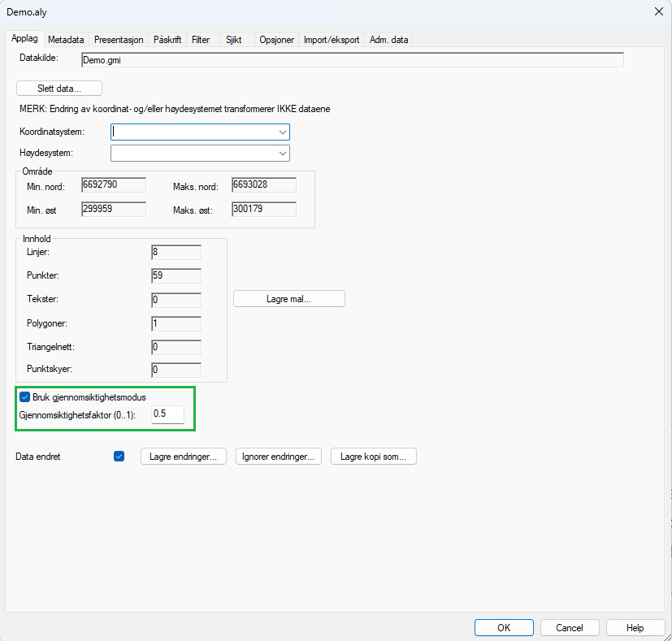Click the Gjennomsiktighetsfaktor input field
Image resolution: width=672 pixels, height=641 pixels.
click(x=167, y=415)
